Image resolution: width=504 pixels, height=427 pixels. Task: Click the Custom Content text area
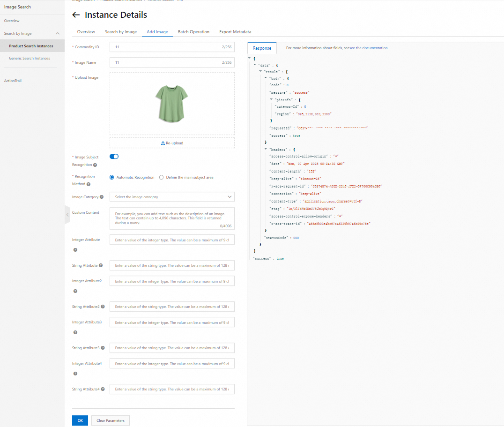click(x=172, y=218)
